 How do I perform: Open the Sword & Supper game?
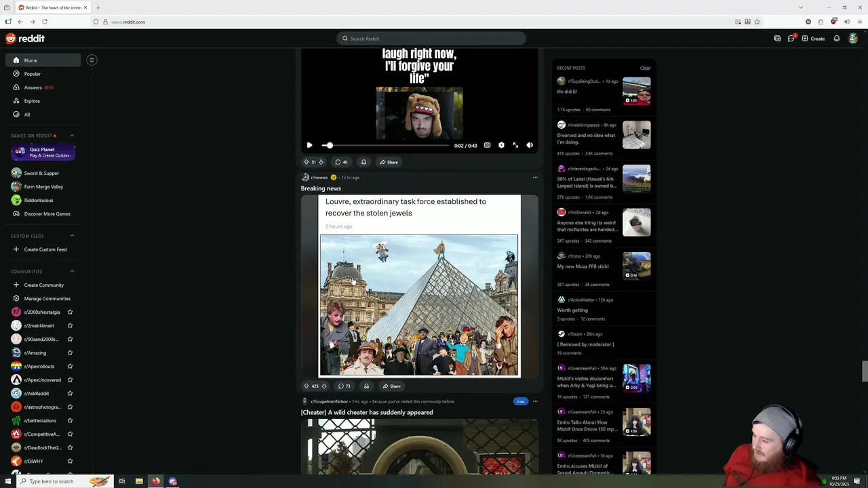43,173
